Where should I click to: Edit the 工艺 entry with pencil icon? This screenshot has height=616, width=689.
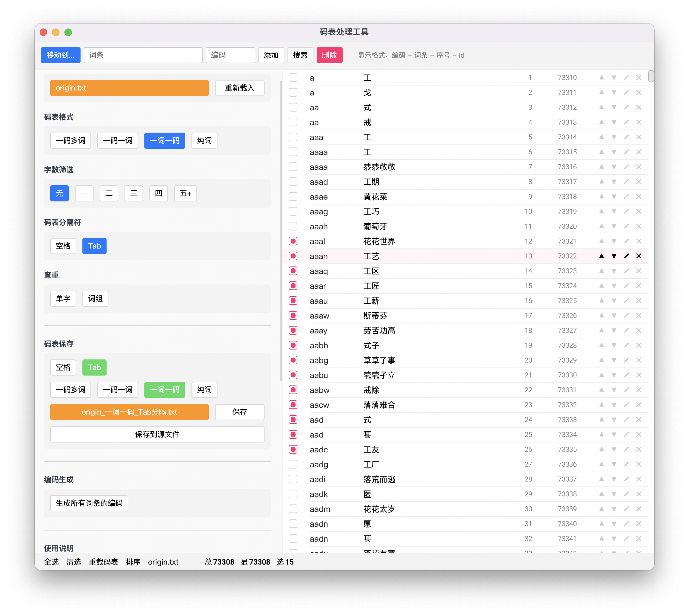(626, 256)
